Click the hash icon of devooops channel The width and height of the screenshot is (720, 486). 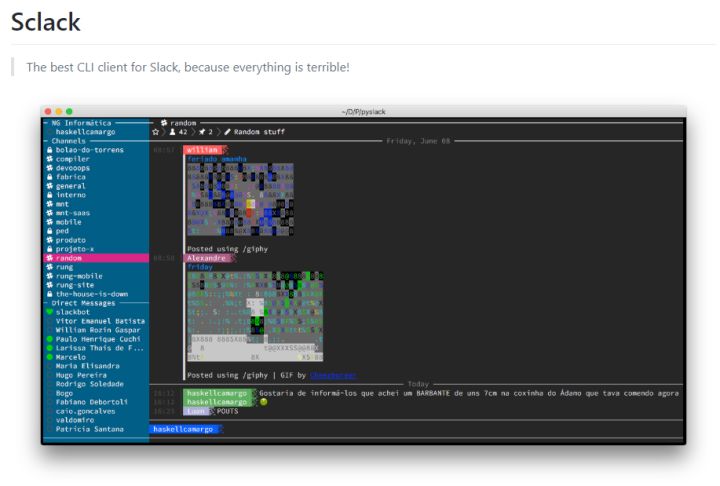coord(50,168)
